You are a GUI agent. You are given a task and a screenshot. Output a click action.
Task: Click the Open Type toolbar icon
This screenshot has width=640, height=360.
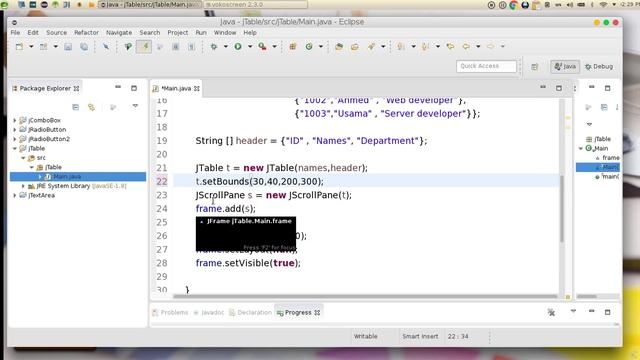point(339,47)
